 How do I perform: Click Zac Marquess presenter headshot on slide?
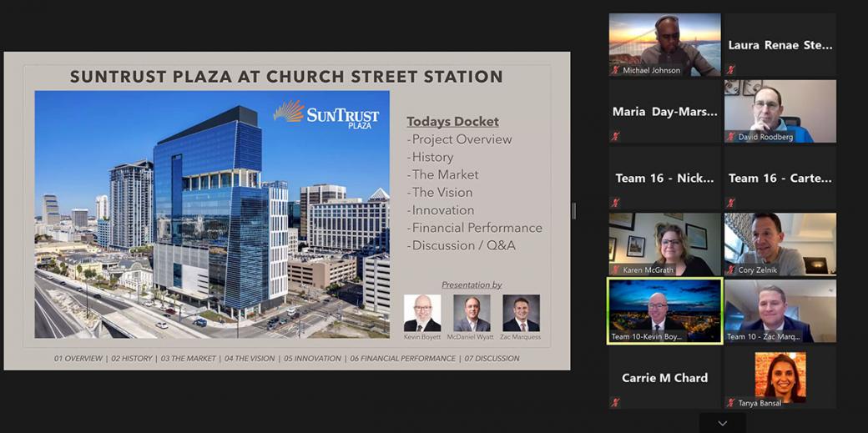(x=521, y=313)
